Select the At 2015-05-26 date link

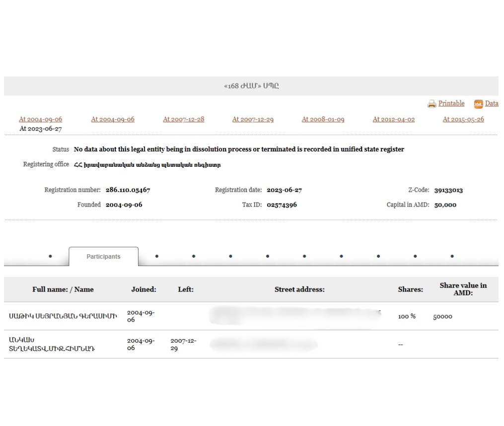tap(463, 119)
